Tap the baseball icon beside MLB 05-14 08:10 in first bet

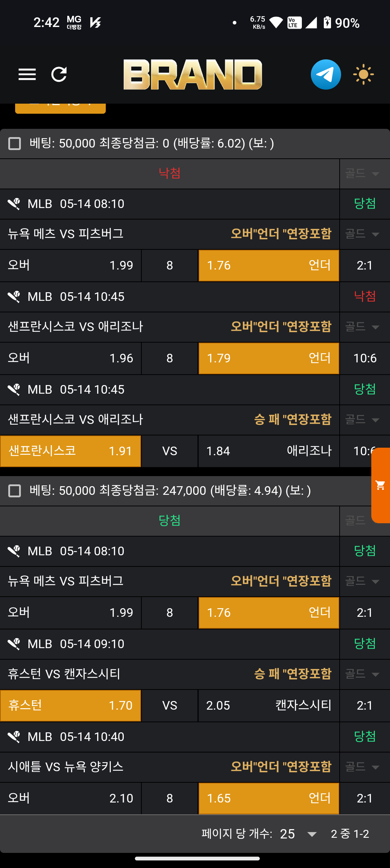(14, 204)
